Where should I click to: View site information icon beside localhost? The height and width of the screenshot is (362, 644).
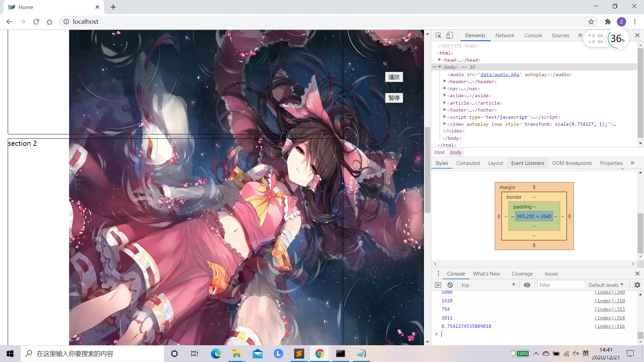click(x=66, y=21)
